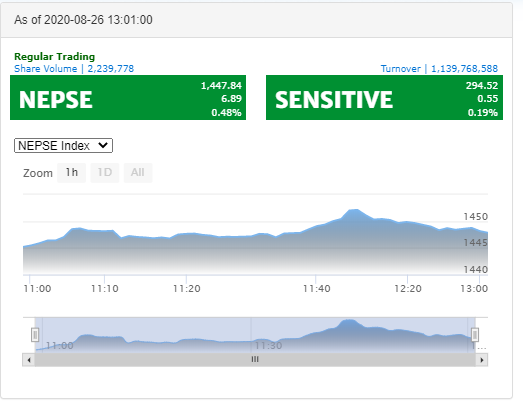Click the 11:10 time axis label
The image size is (523, 407).
coord(105,289)
